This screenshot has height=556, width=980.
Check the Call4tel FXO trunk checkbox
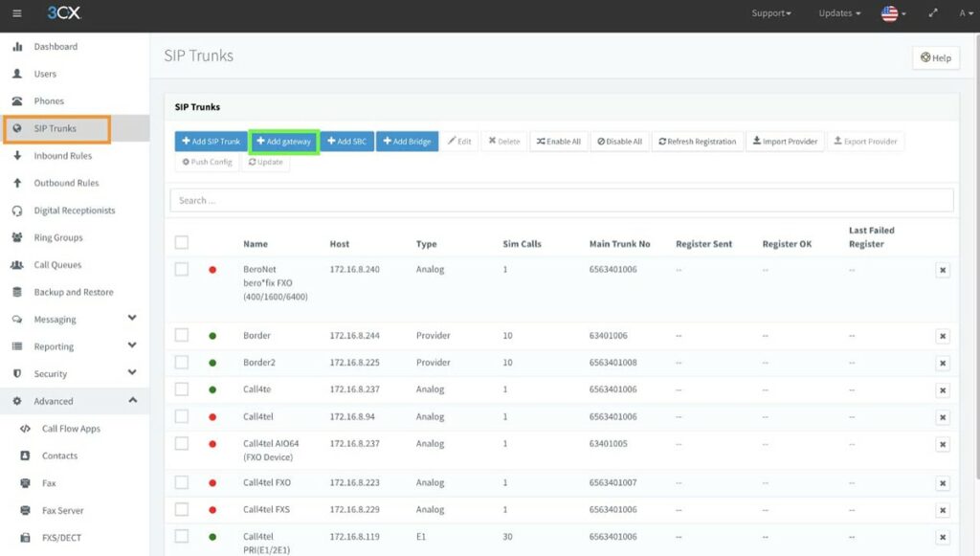tap(182, 483)
